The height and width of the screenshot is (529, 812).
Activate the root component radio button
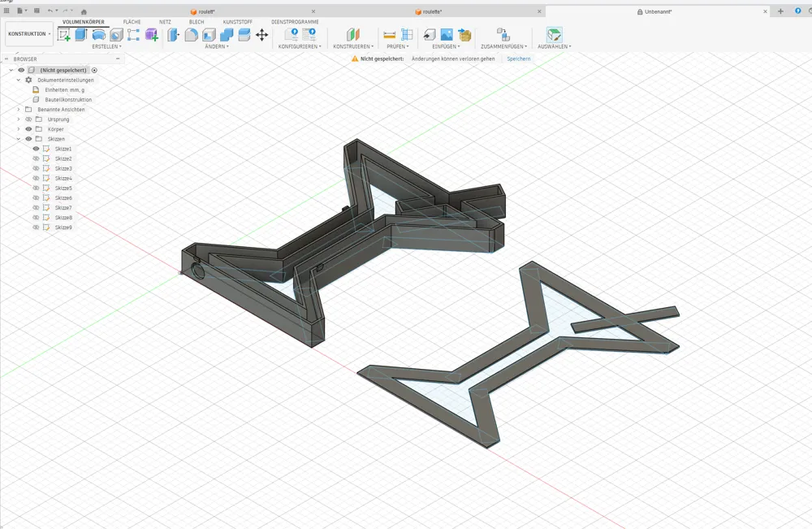point(94,70)
